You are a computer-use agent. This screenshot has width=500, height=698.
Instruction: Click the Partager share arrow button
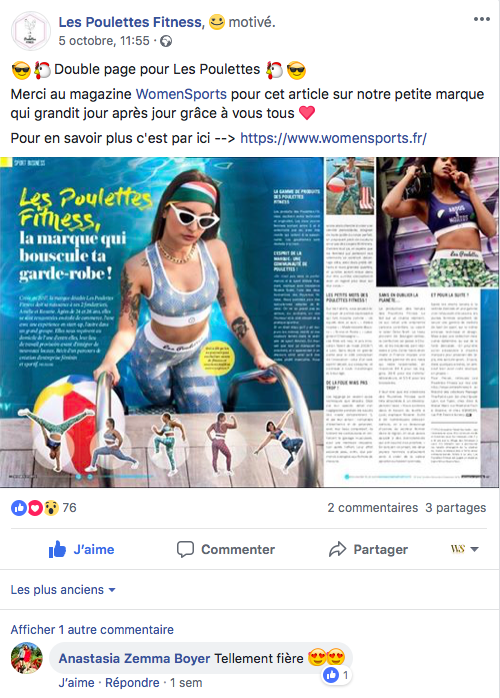(368, 549)
